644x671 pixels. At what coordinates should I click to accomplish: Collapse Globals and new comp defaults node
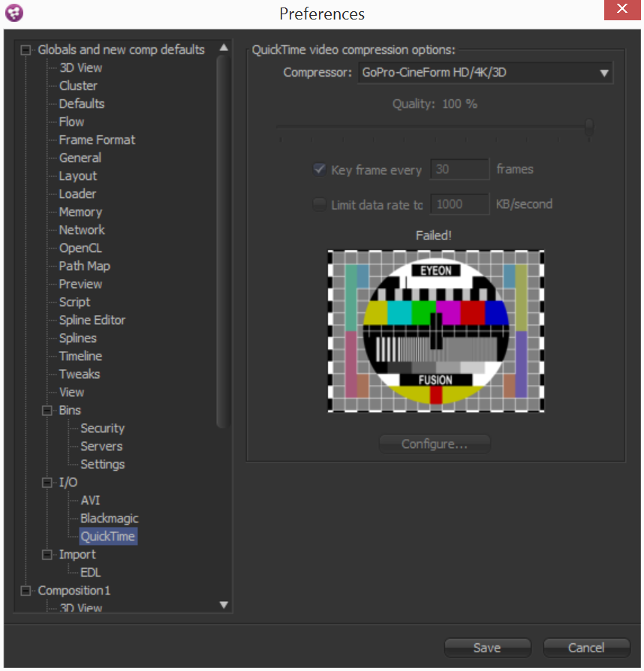(x=26, y=50)
